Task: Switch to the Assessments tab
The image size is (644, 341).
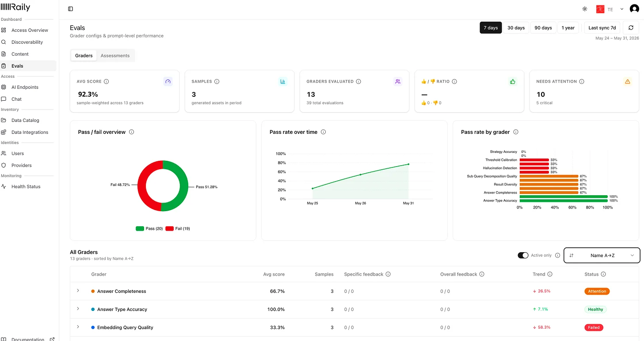Action: click(115, 56)
